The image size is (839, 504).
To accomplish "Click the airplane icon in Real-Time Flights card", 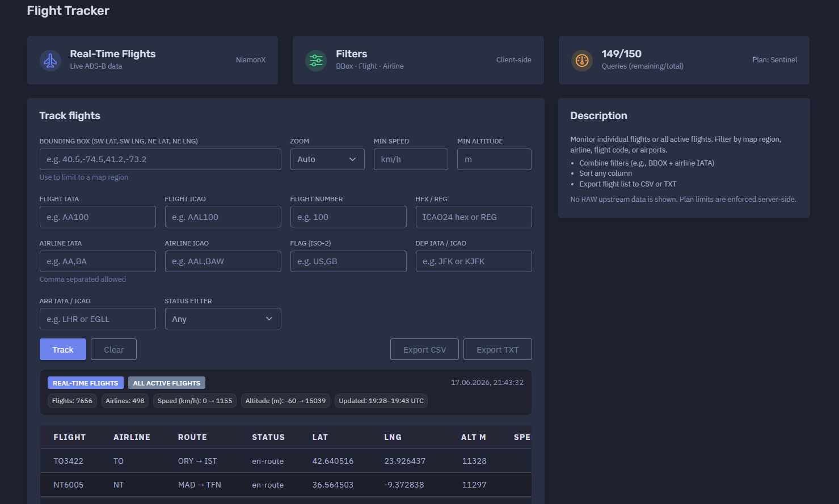I will [x=50, y=60].
